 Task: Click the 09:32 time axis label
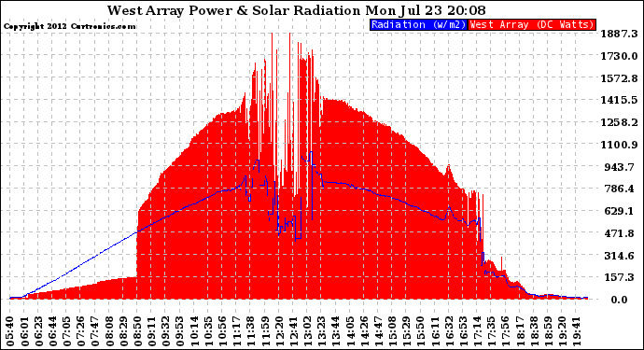[x=166, y=330]
